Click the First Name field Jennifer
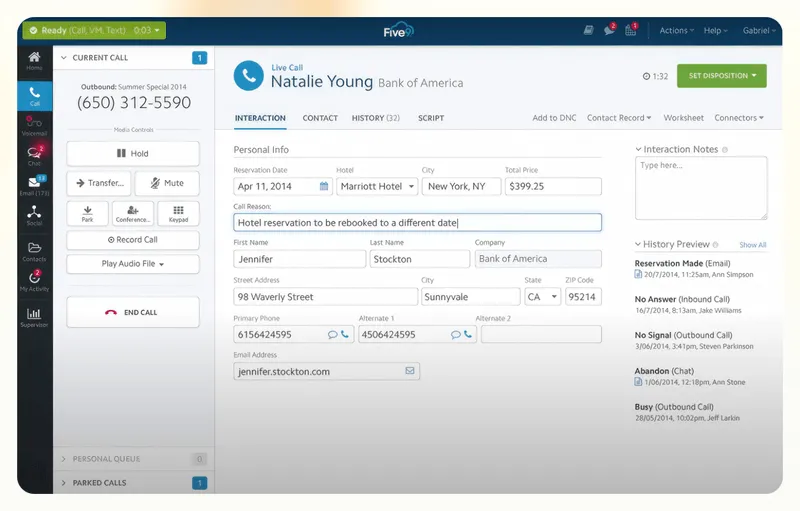This screenshot has height=511, width=800. [299, 259]
